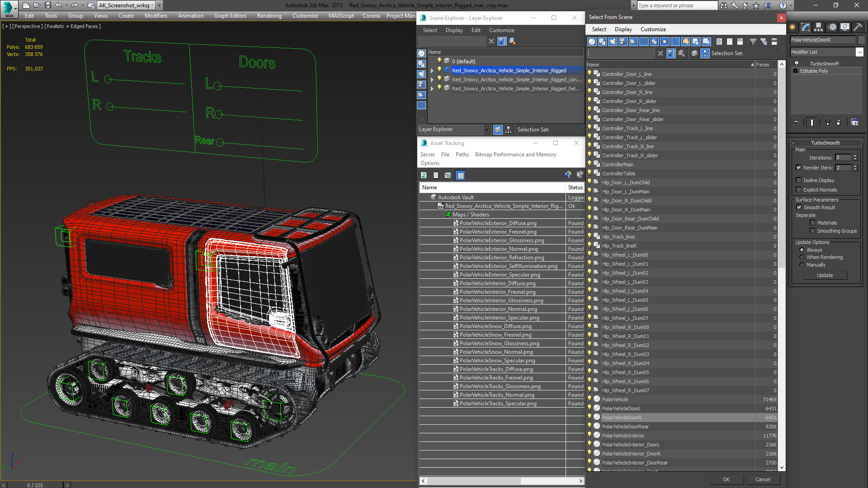Toggle Smooth Result checkbox
Image resolution: width=868 pixels, height=488 pixels.
click(x=799, y=207)
